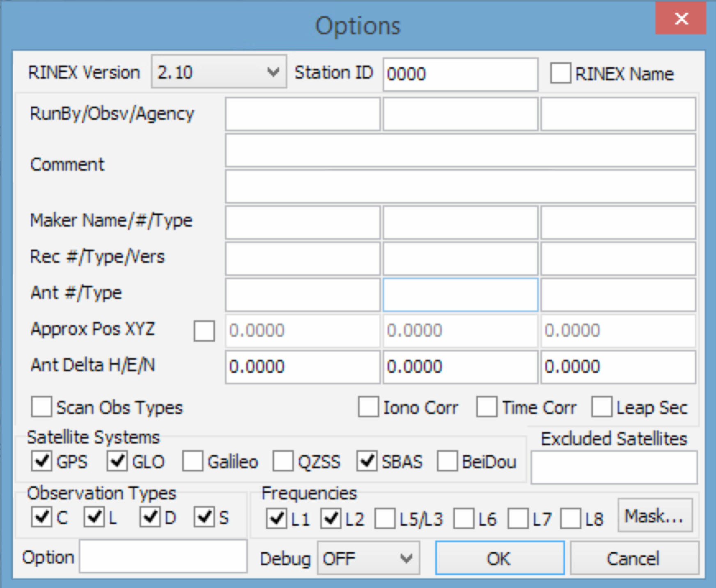Image resolution: width=716 pixels, height=588 pixels.
Task: Enable the L7 frequency
Action: click(x=518, y=519)
